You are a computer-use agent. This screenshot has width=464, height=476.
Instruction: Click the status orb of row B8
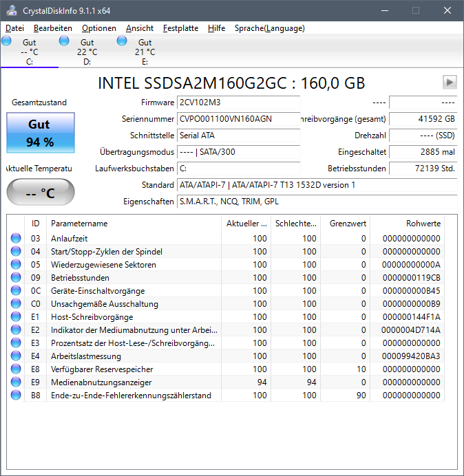point(16,395)
